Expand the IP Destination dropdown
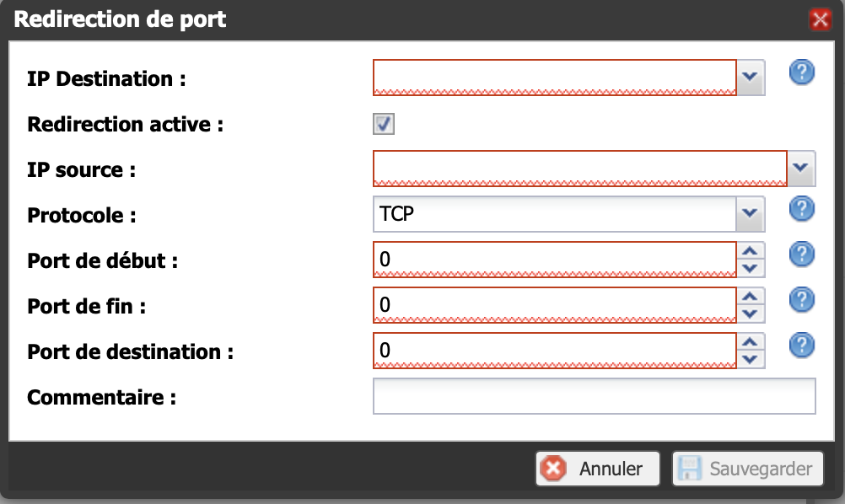This screenshot has width=845, height=504. click(x=751, y=78)
